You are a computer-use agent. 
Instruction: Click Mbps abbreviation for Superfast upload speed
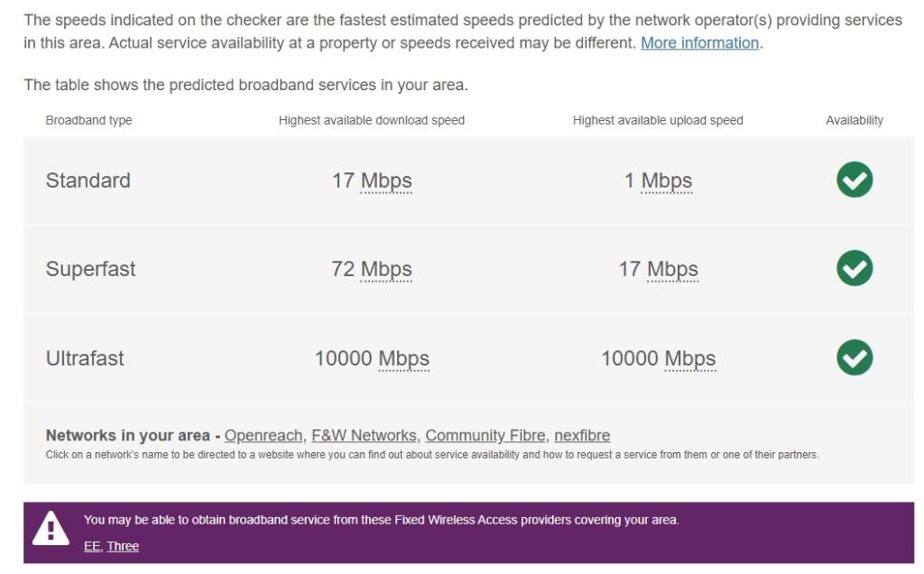tap(672, 269)
